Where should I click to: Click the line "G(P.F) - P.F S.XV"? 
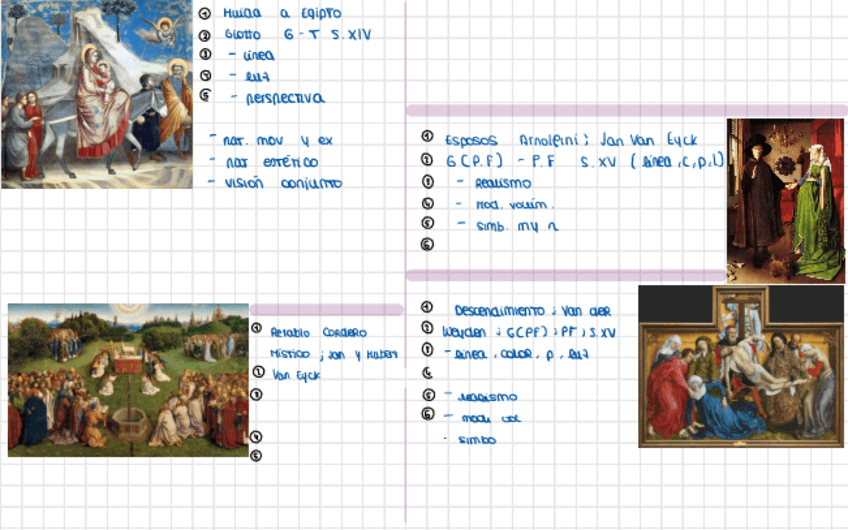[531, 161]
